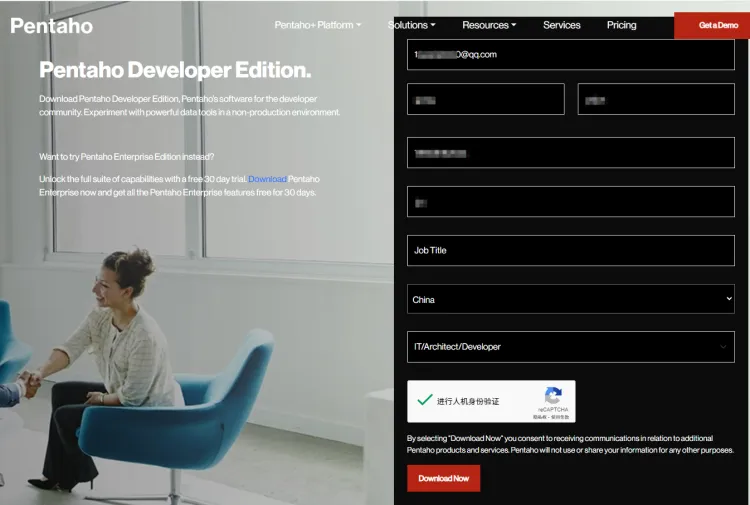Click the Download Now button
The image size is (750, 505).
tap(443, 478)
